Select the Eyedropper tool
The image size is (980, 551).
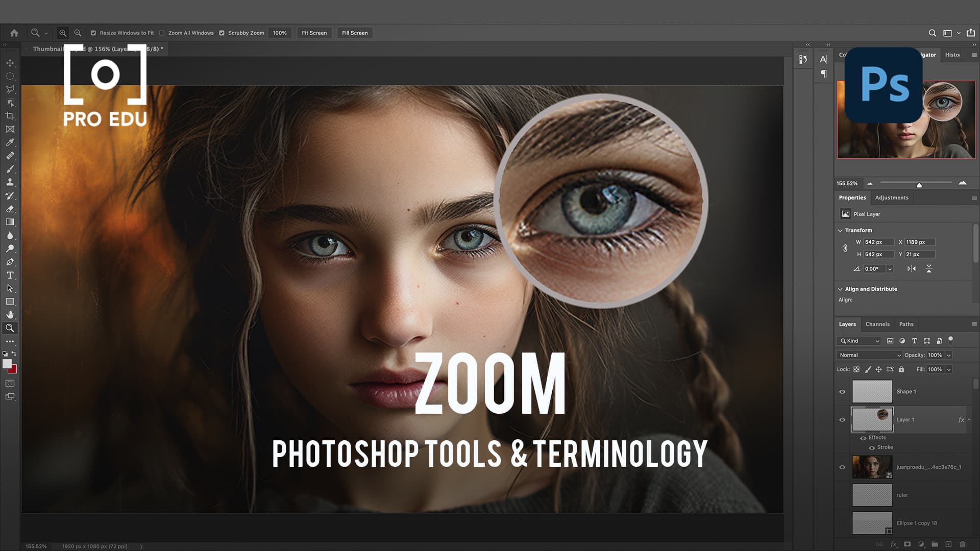(x=10, y=141)
